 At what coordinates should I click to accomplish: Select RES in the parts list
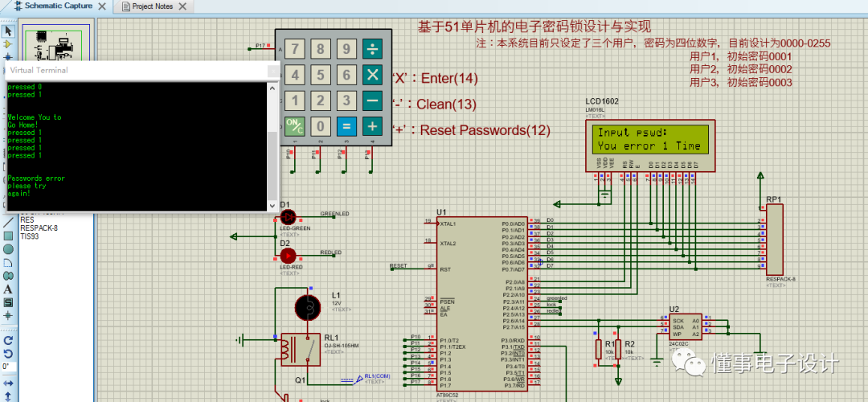(x=27, y=219)
